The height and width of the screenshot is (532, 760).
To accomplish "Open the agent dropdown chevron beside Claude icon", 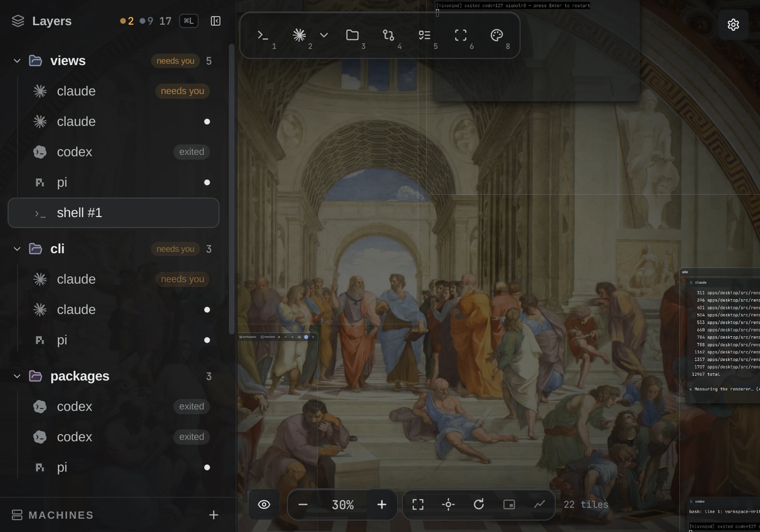I will click(x=324, y=35).
